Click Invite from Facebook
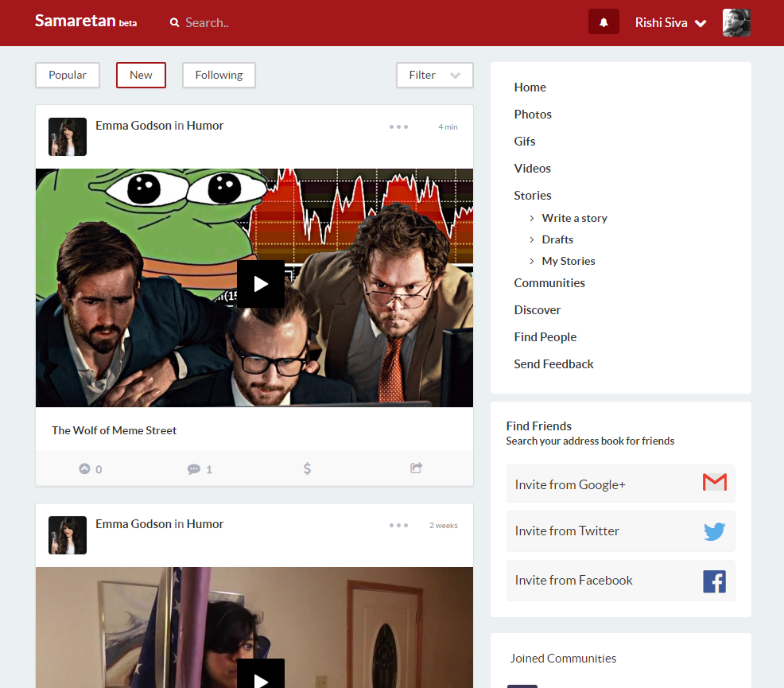784x688 pixels. (620, 581)
